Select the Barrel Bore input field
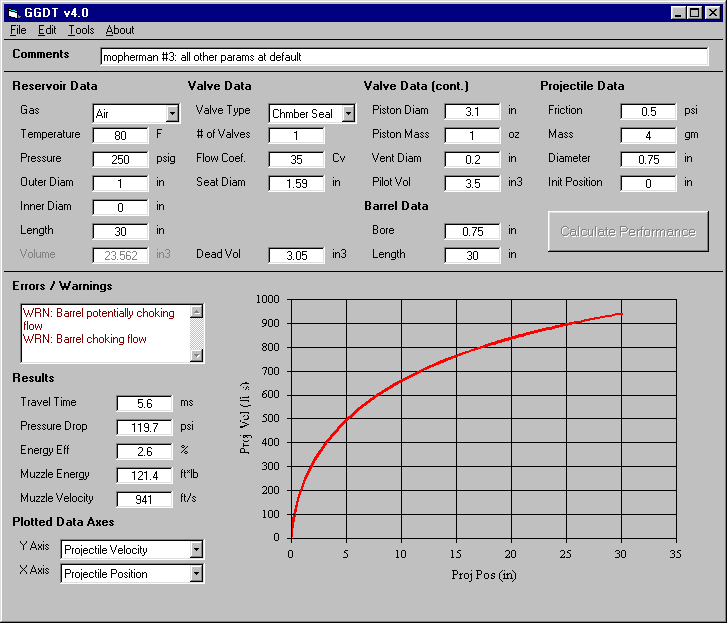Screen dimensions: 727x623 click(x=472, y=231)
